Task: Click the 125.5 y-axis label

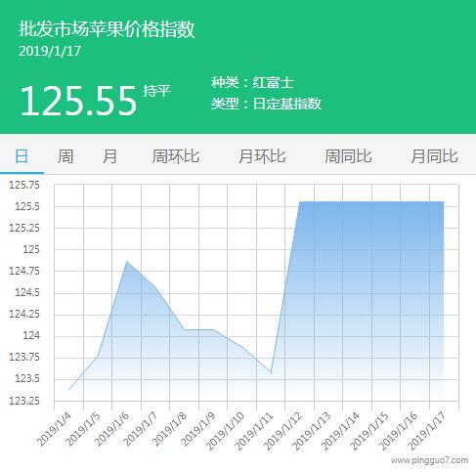Action: tap(27, 206)
